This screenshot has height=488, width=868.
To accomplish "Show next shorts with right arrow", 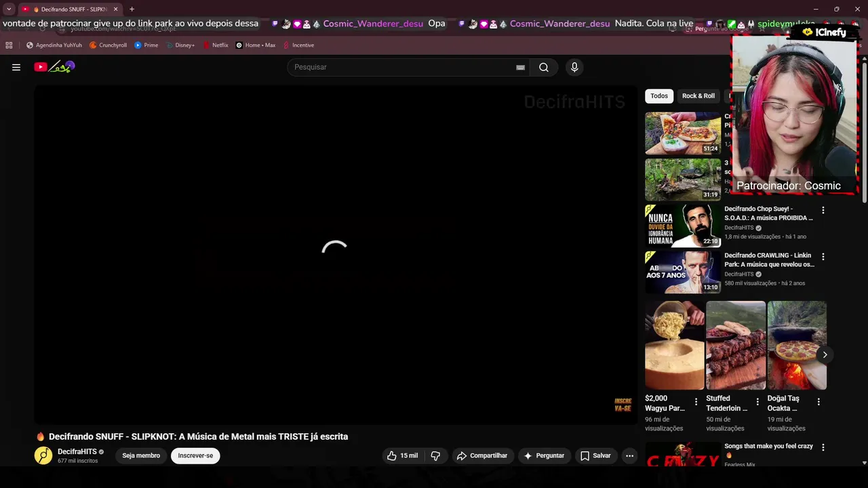I will pos(825,354).
